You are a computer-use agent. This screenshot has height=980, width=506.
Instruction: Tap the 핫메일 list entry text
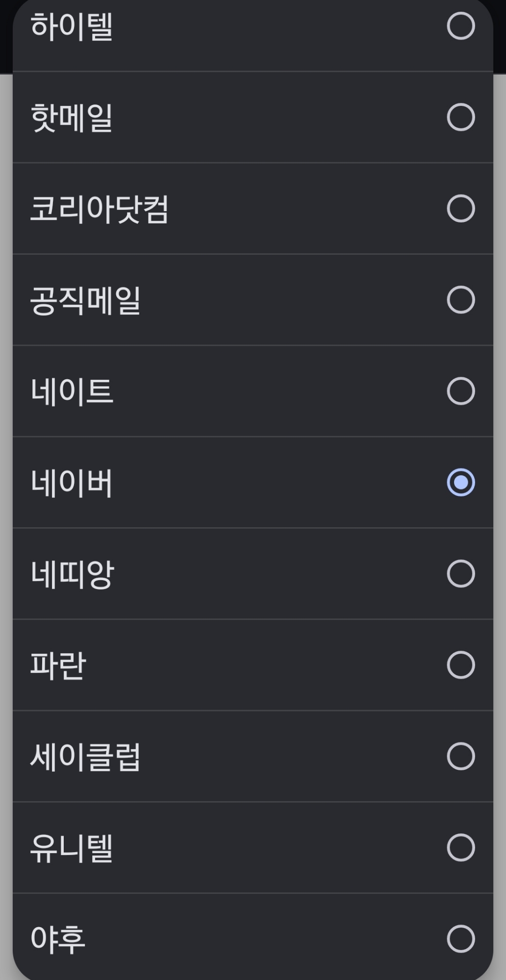pos(72,118)
